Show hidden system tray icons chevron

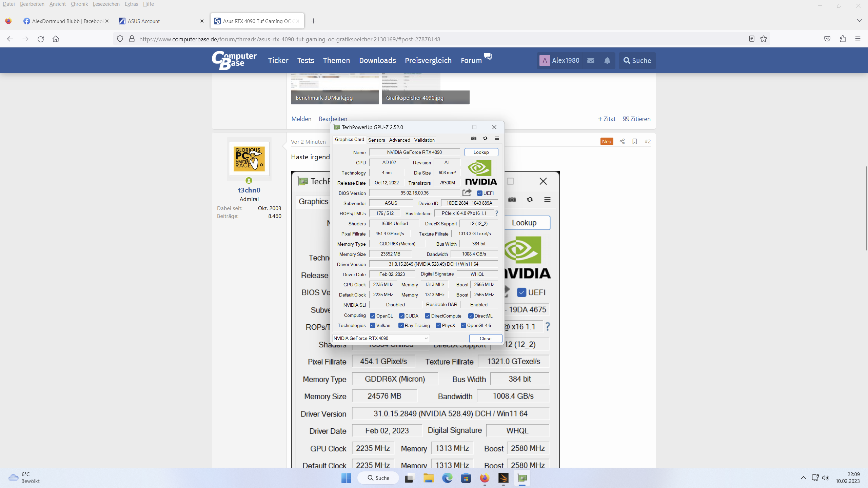point(803,478)
